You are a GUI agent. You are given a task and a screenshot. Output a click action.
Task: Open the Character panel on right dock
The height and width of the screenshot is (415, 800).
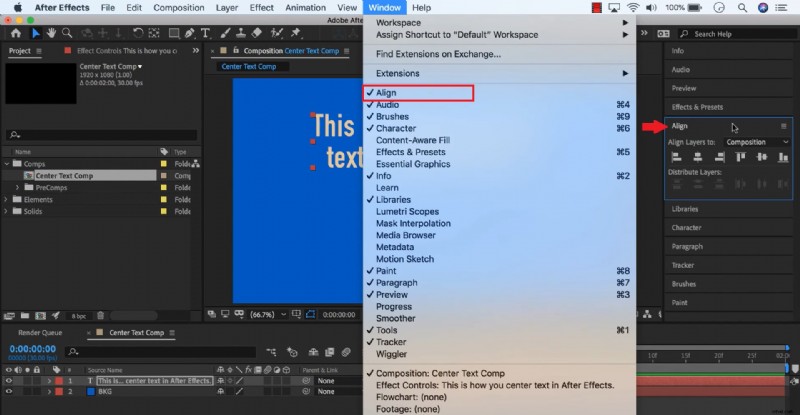[686, 228]
